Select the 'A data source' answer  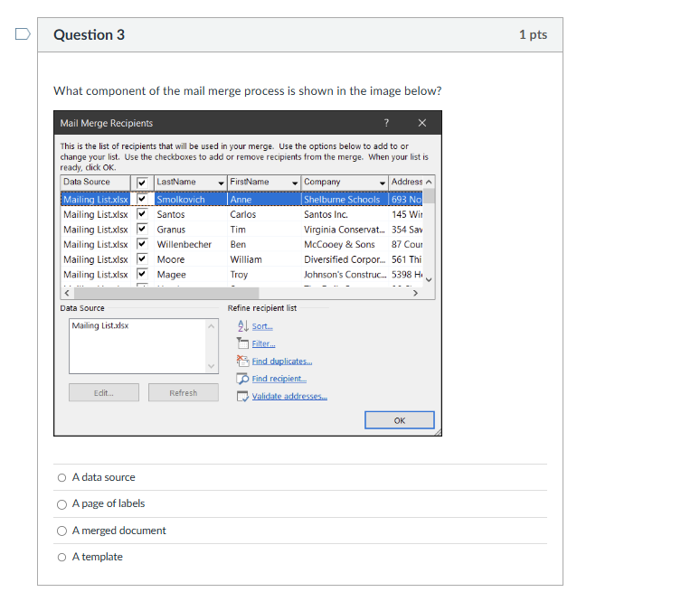coord(62,478)
